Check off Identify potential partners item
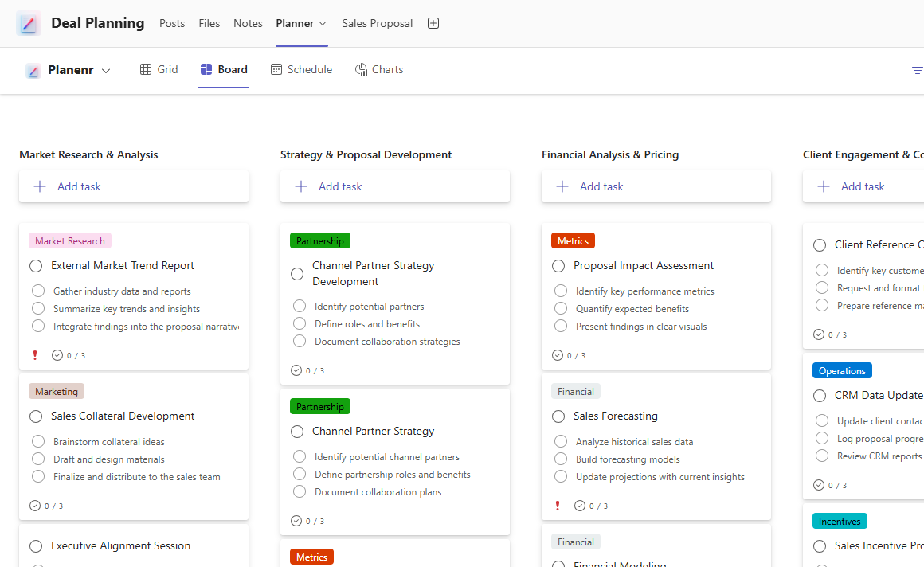Screen dimensions: 924x567 [x=300, y=306]
